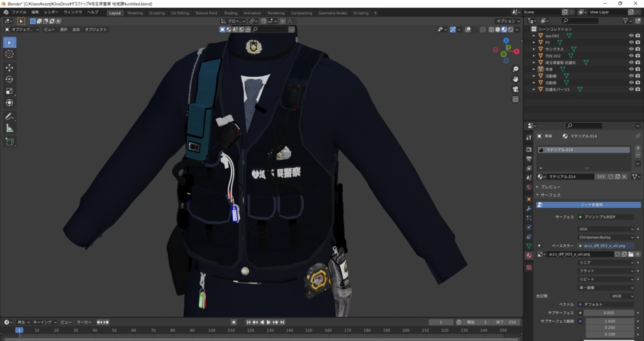Open the ウィンドウ menu

(x=73, y=13)
